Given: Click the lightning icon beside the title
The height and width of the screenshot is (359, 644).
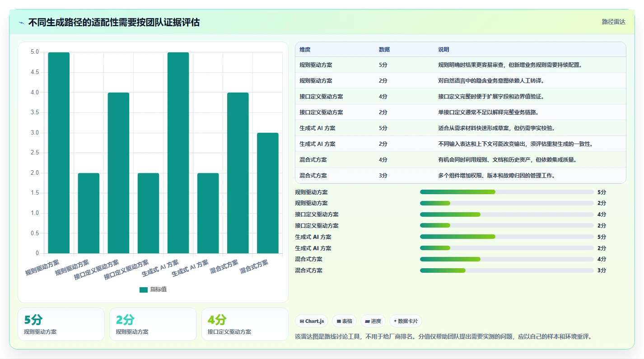Looking at the screenshot, I should pos(21,23).
